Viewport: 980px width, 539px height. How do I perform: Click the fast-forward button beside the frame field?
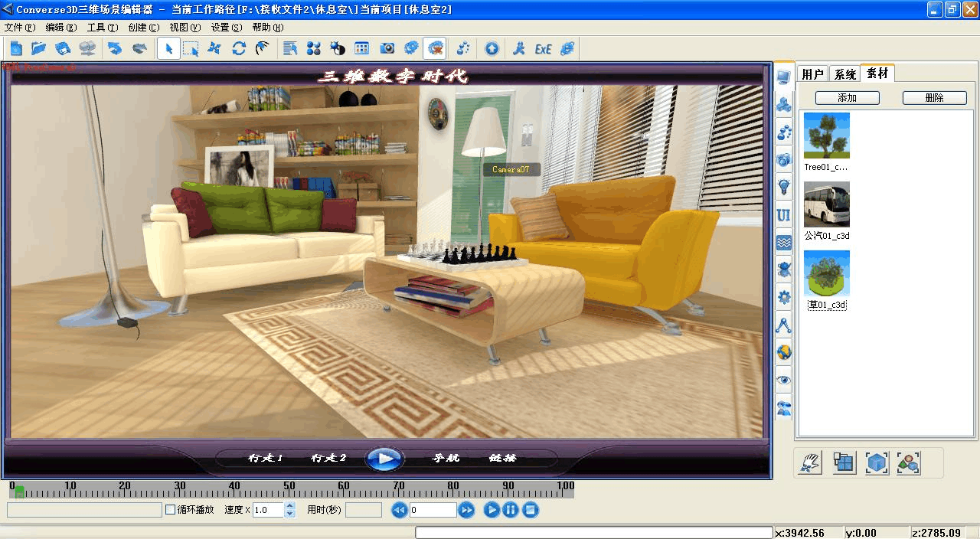point(466,510)
